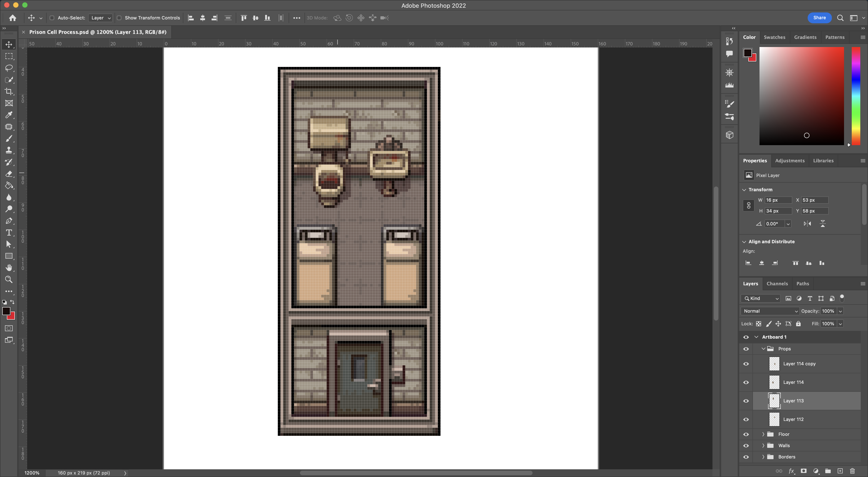Select the Clone Stamp tool

(x=9, y=150)
